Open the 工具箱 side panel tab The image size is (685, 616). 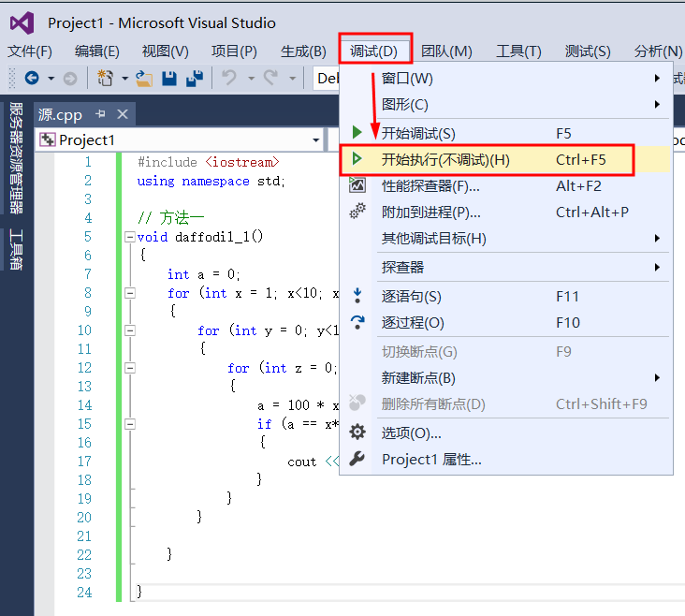pos(16,249)
